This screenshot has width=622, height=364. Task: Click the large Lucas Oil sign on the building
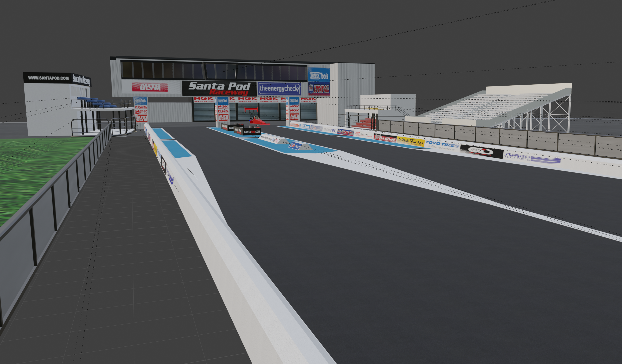tap(319, 89)
